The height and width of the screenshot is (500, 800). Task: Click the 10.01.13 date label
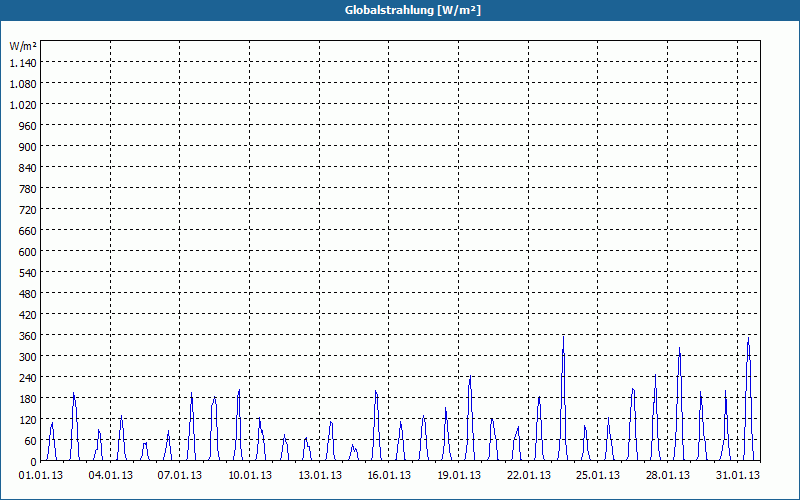(x=249, y=476)
